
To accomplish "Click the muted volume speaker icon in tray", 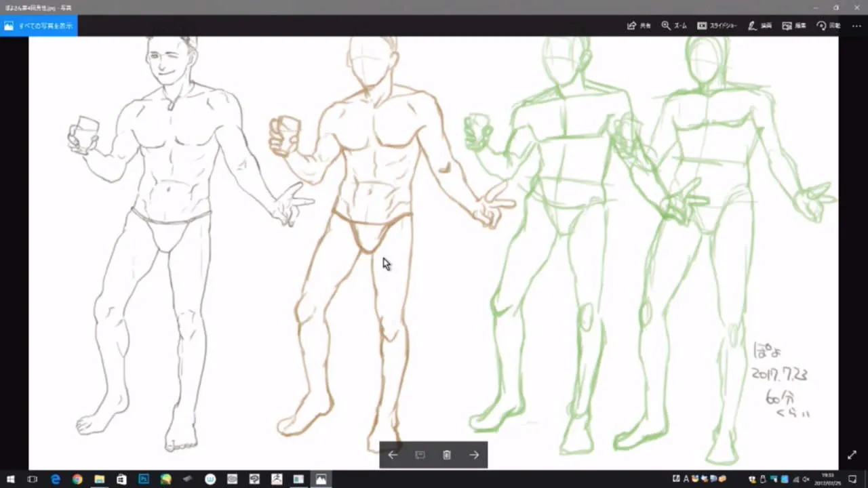I will coord(806,479).
